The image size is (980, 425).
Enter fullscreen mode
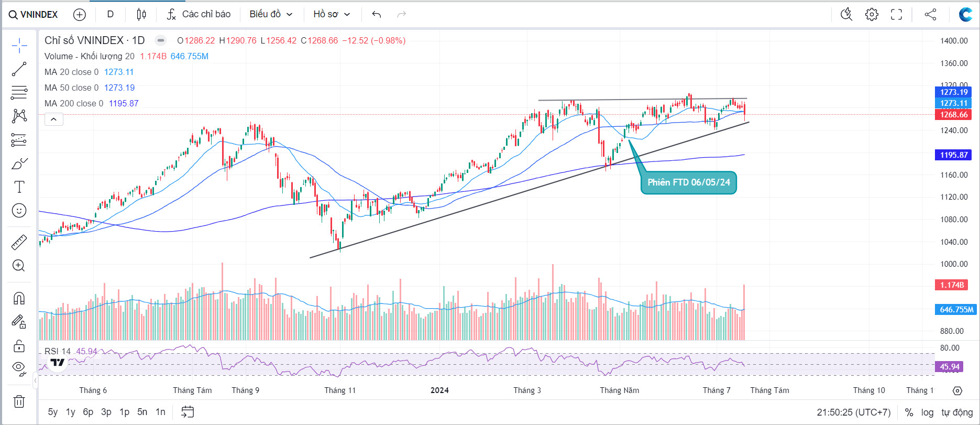(897, 15)
